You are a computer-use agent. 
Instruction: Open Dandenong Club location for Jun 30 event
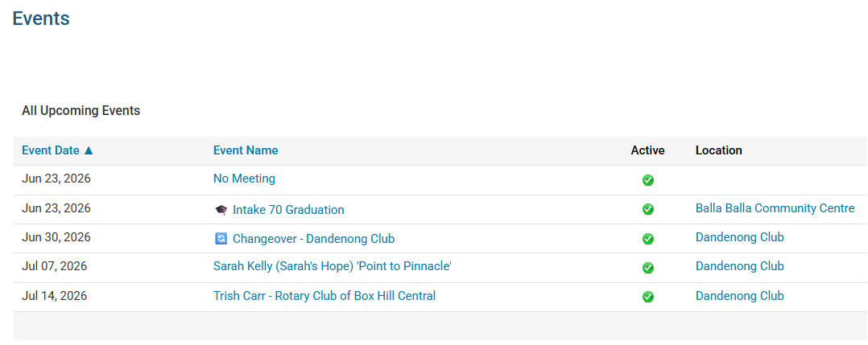click(739, 237)
